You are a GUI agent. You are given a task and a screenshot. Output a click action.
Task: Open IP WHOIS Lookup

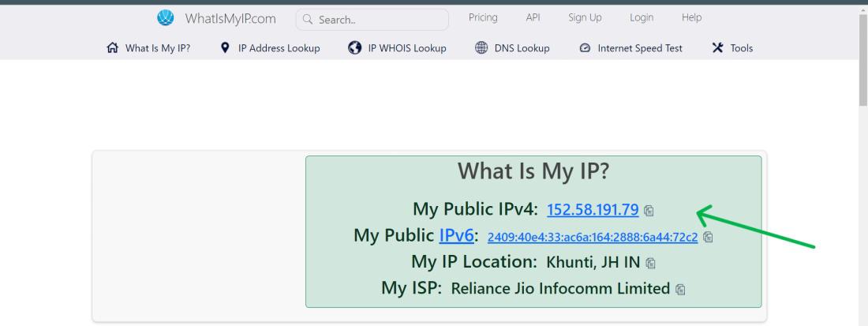pyautogui.click(x=407, y=48)
